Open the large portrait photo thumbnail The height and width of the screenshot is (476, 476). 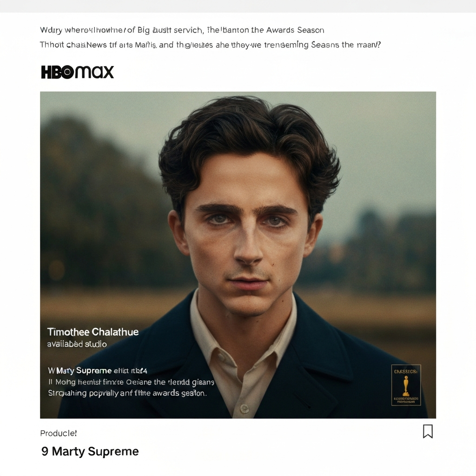pos(238,255)
